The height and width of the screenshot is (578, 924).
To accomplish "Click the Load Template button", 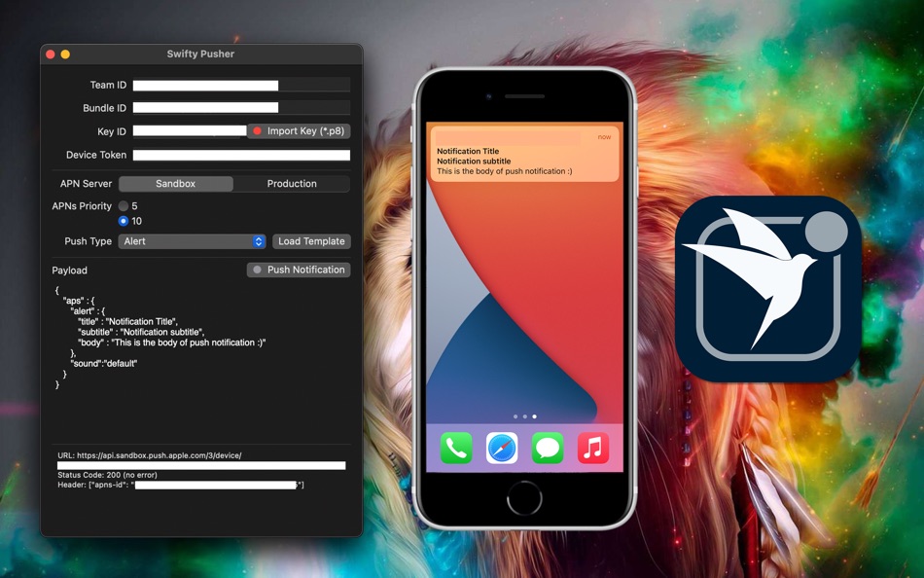I will click(311, 241).
